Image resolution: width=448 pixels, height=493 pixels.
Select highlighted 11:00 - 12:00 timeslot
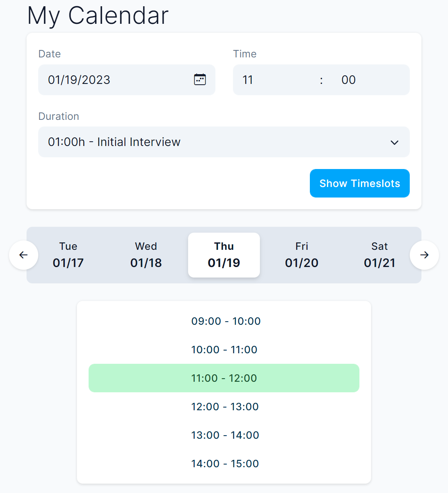coord(224,378)
